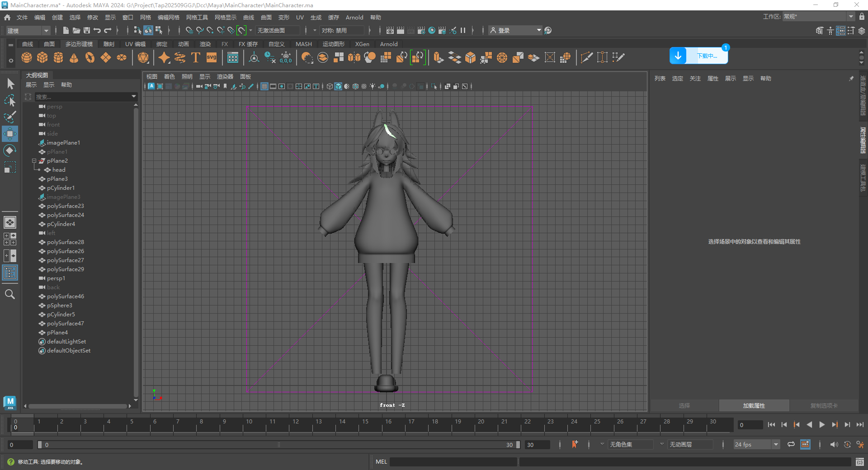
Task: Collapse the pPlane2 node in outliner
Action: pyautogui.click(x=34, y=161)
